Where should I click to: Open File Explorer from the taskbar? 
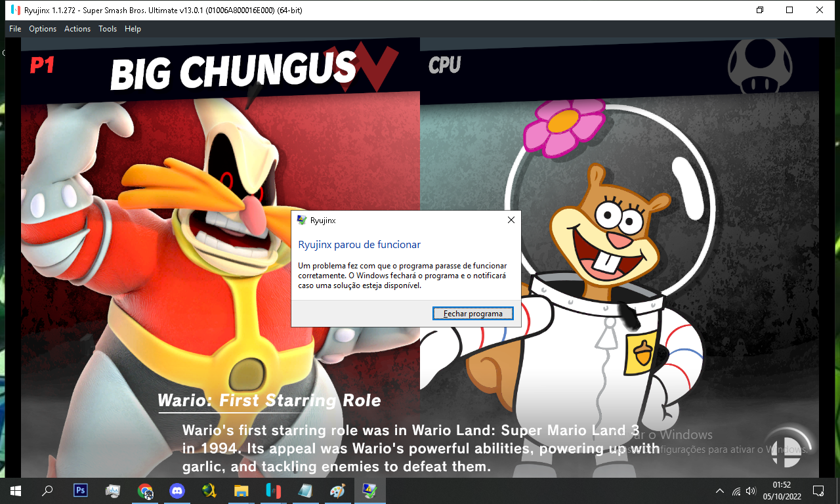coord(241,491)
